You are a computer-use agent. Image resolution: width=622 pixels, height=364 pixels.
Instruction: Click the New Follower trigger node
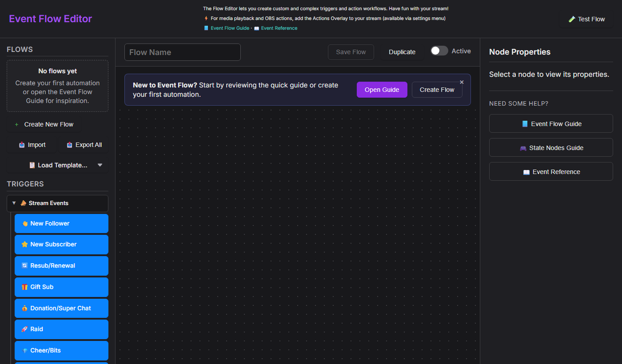point(61,223)
